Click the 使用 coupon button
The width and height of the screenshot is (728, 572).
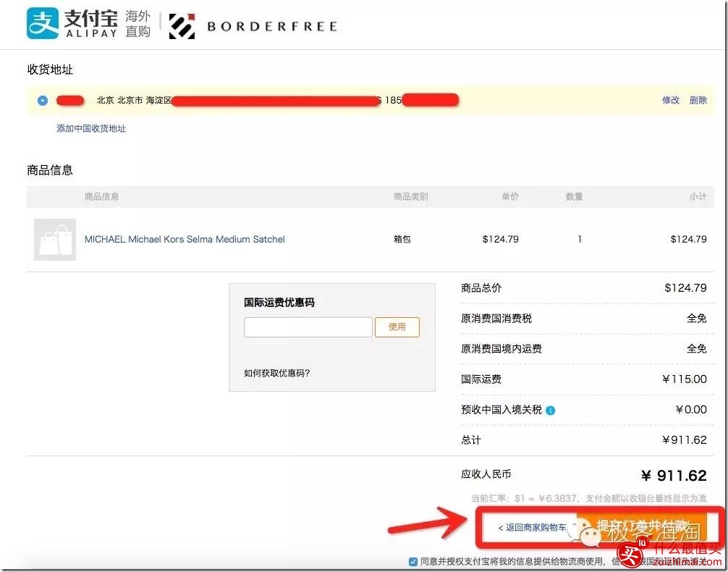coord(397,327)
